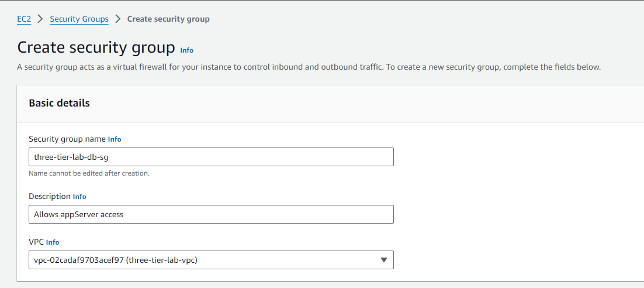
Task: Go to the Security Groups breadcrumb
Action: [x=79, y=19]
